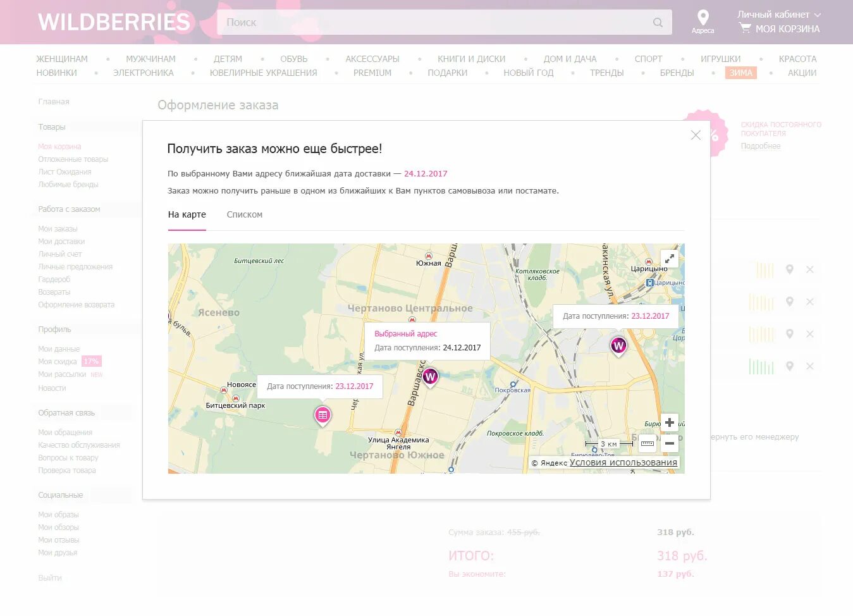
Task: Click the search magnifier icon
Action: [658, 22]
